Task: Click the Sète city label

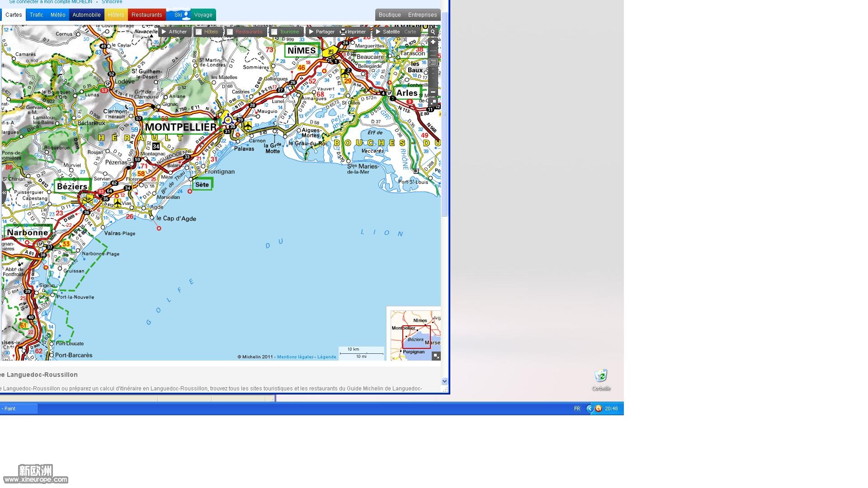Action: pos(202,184)
